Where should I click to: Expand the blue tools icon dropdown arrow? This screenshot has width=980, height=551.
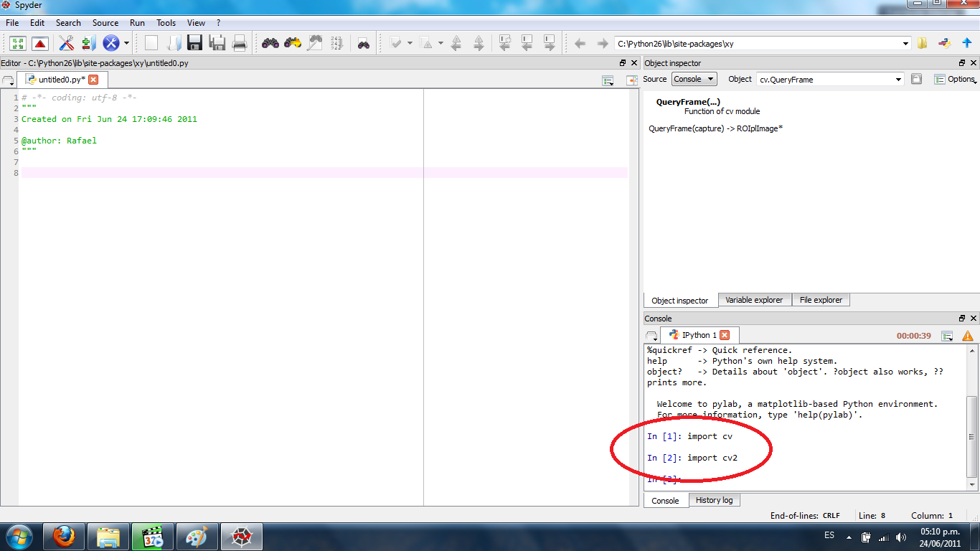[126, 43]
